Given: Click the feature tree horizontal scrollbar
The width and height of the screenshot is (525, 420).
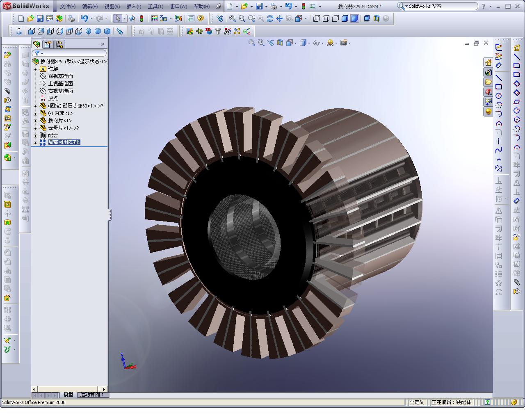Looking at the screenshot, I should pos(70,389).
